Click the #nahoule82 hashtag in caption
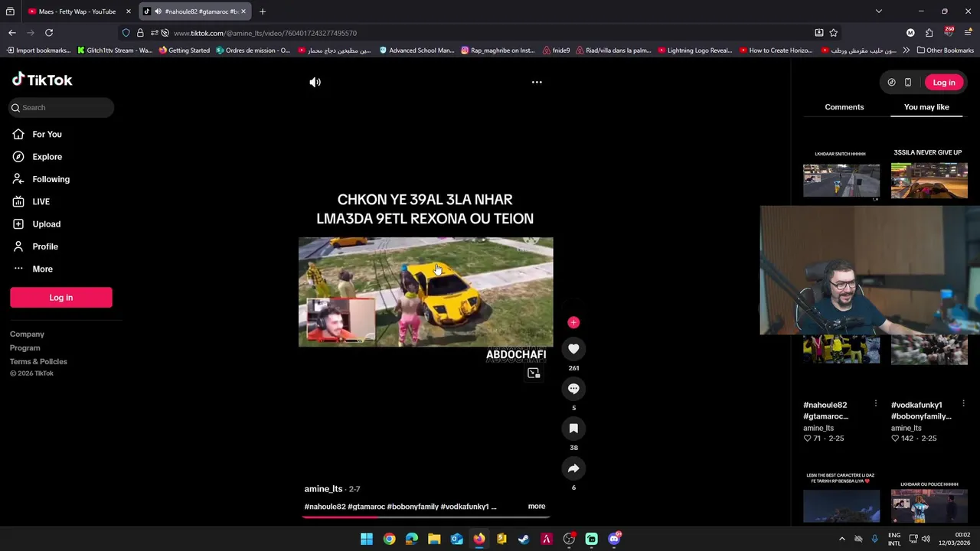This screenshot has width=980, height=551. [x=325, y=507]
